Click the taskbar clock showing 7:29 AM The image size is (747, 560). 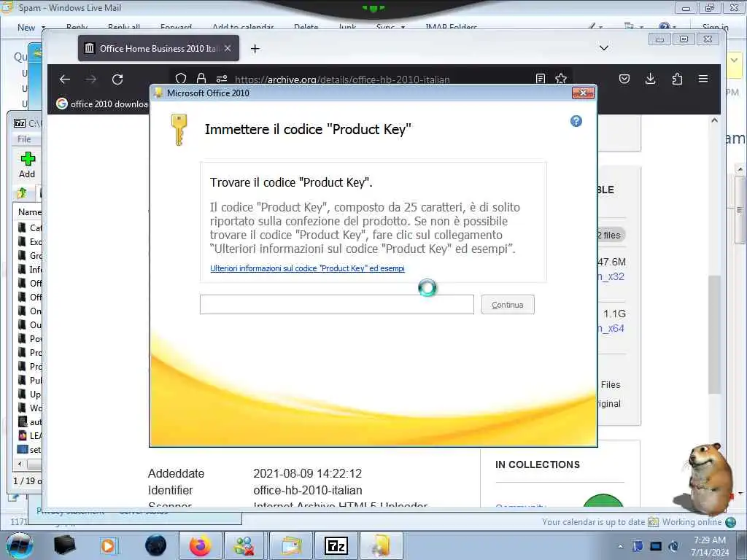(710, 545)
